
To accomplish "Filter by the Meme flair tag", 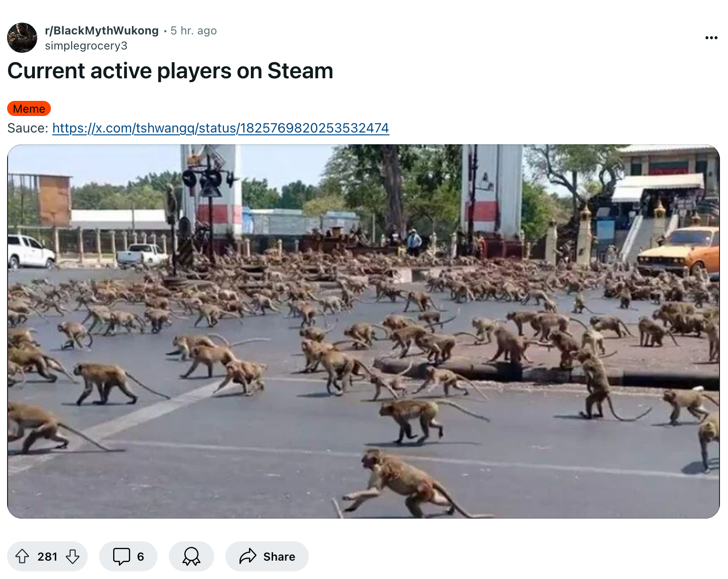I will (x=29, y=108).
